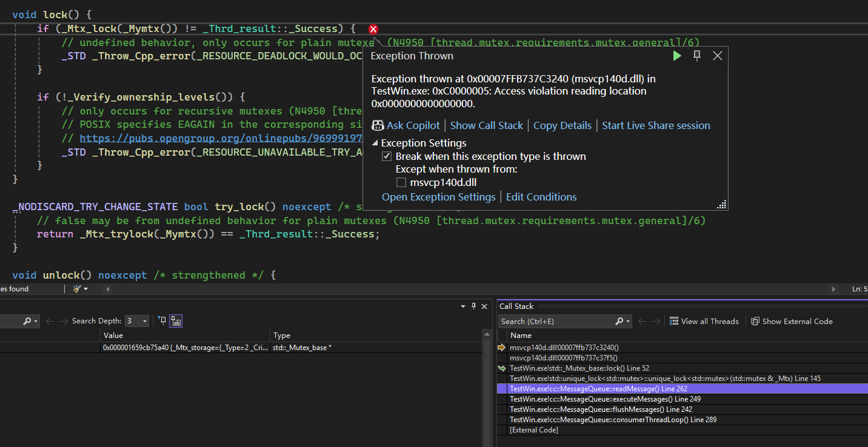Click the Show Call Stack link
The height and width of the screenshot is (447, 868).
click(x=486, y=125)
